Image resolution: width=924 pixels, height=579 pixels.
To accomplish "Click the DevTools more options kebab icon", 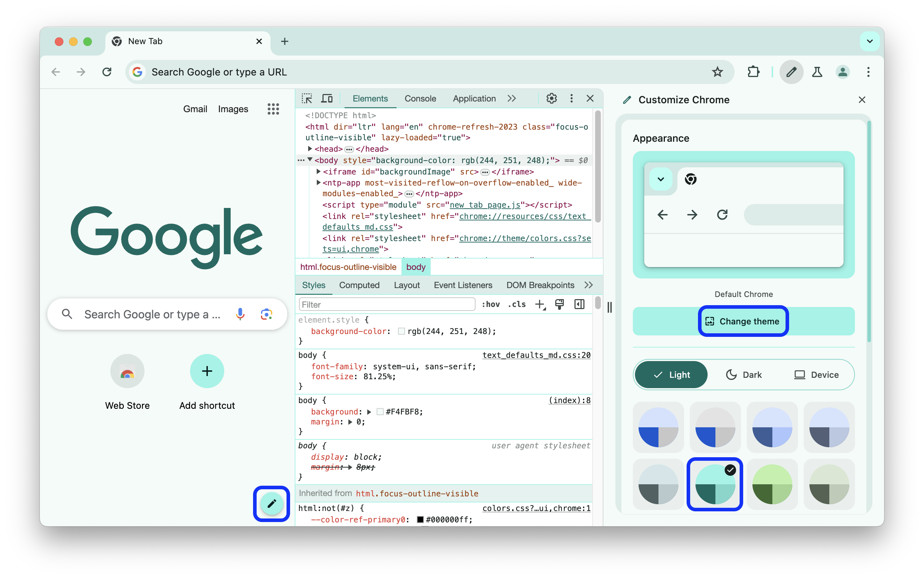I will coord(571,98).
